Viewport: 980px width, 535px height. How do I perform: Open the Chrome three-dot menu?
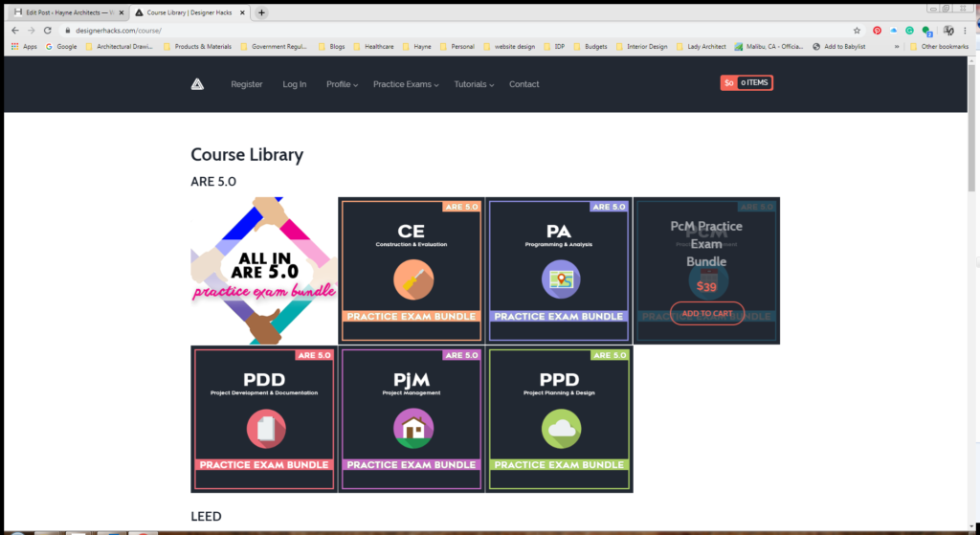tap(967, 30)
